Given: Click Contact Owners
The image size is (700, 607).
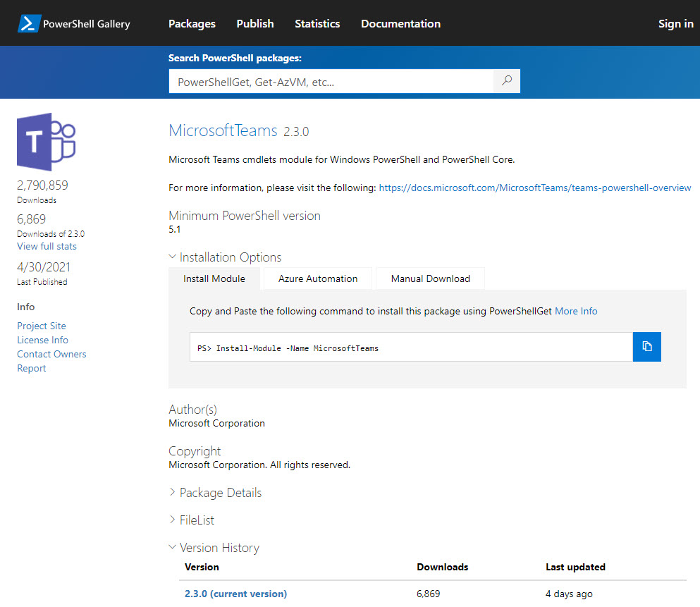Looking at the screenshot, I should click(51, 355).
